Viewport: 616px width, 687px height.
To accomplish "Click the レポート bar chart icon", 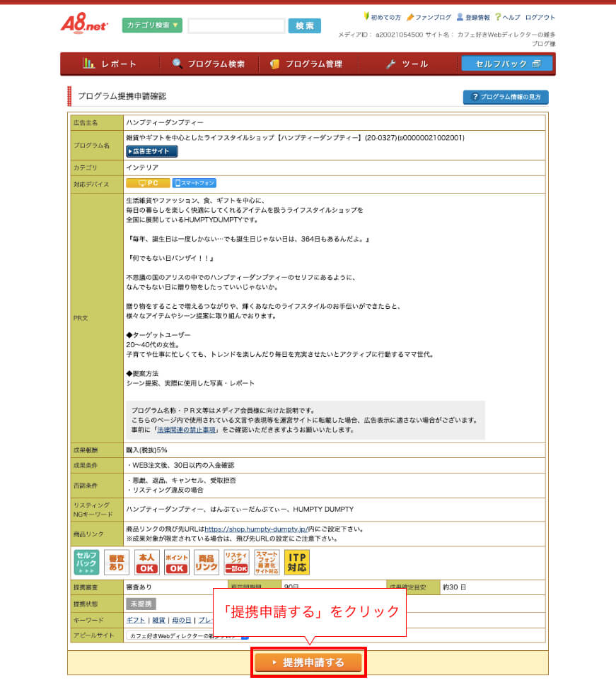I will 88,64.
